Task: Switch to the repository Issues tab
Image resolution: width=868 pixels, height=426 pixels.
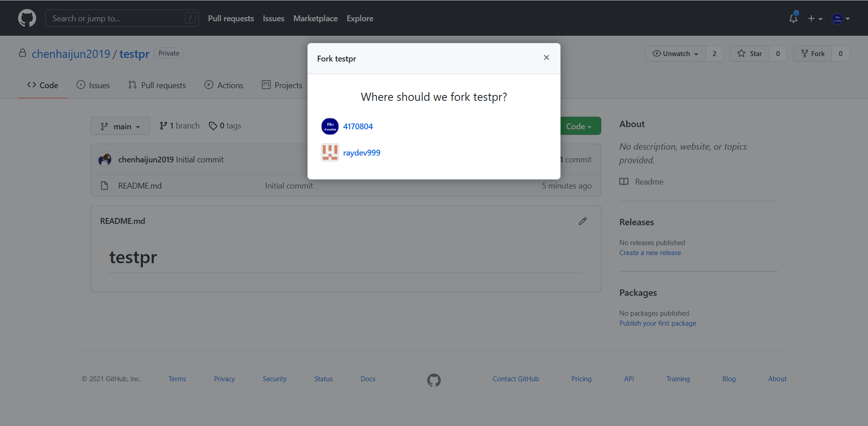Action: coord(93,85)
